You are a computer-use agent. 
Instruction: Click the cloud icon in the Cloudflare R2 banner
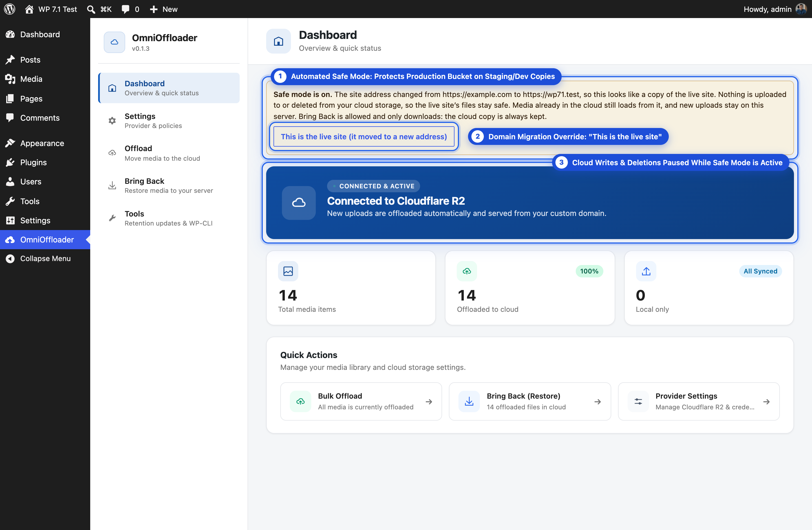(299, 203)
